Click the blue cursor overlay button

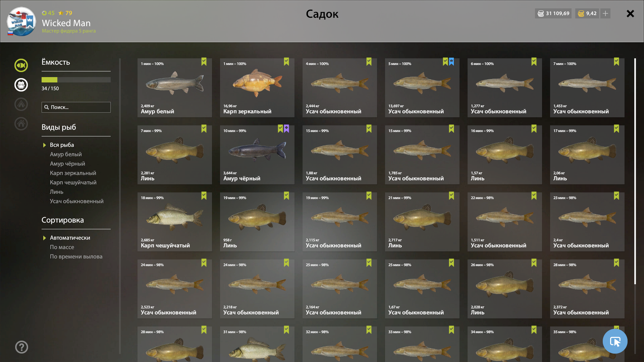tap(615, 341)
